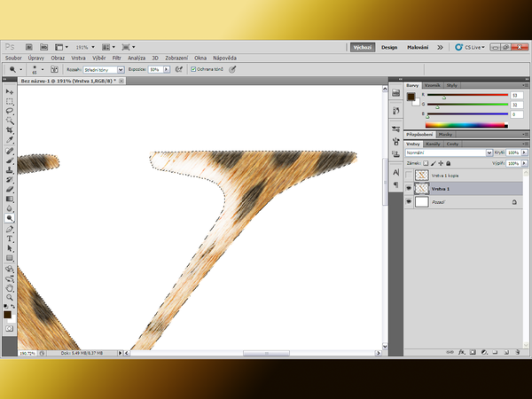This screenshot has height=399, width=532.
Task: Select the Move tool in the toolbox
Action: tap(10, 91)
